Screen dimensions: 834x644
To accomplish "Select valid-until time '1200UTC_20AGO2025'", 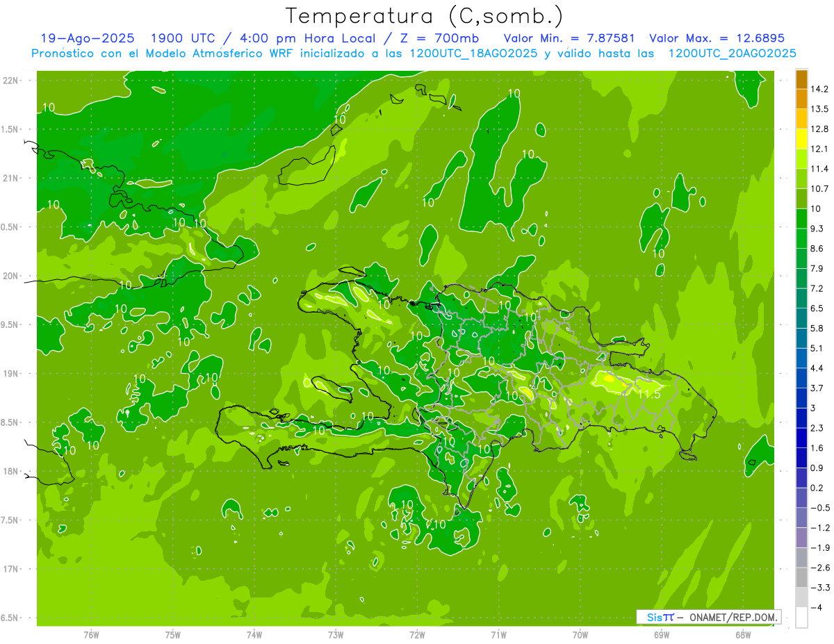I will tap(732, 53).
